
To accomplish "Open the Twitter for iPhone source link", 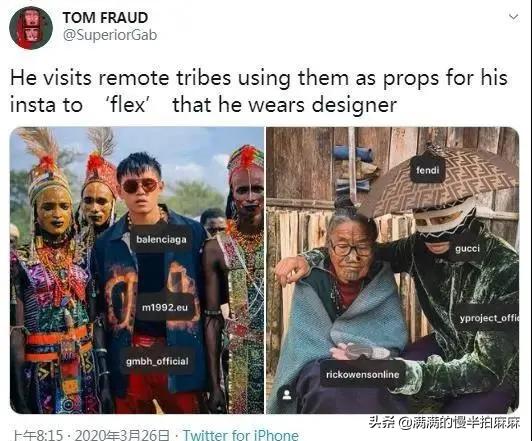I will tap(241, 435).
